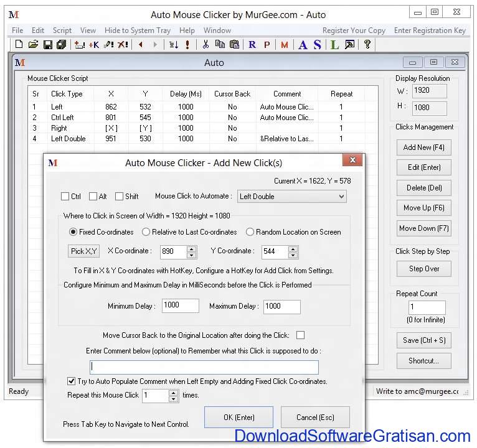Click the Save floppy disk toolbar icon

48,45
